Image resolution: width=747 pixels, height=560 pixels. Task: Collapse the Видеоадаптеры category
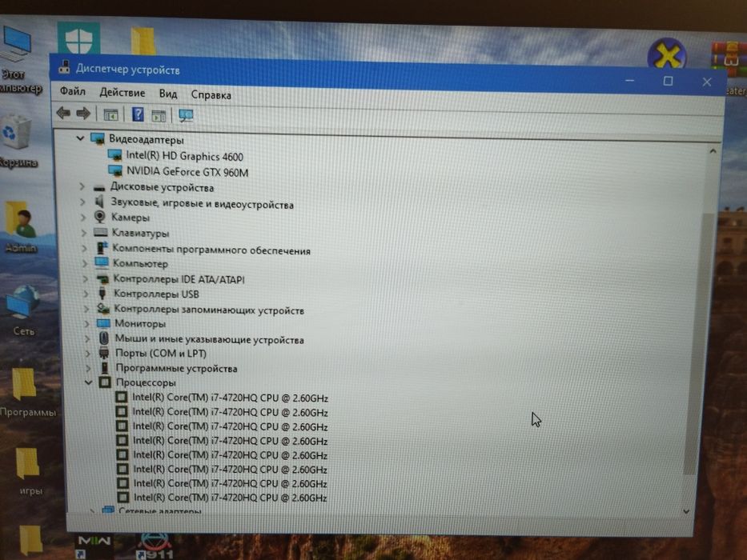pos(80,138)
